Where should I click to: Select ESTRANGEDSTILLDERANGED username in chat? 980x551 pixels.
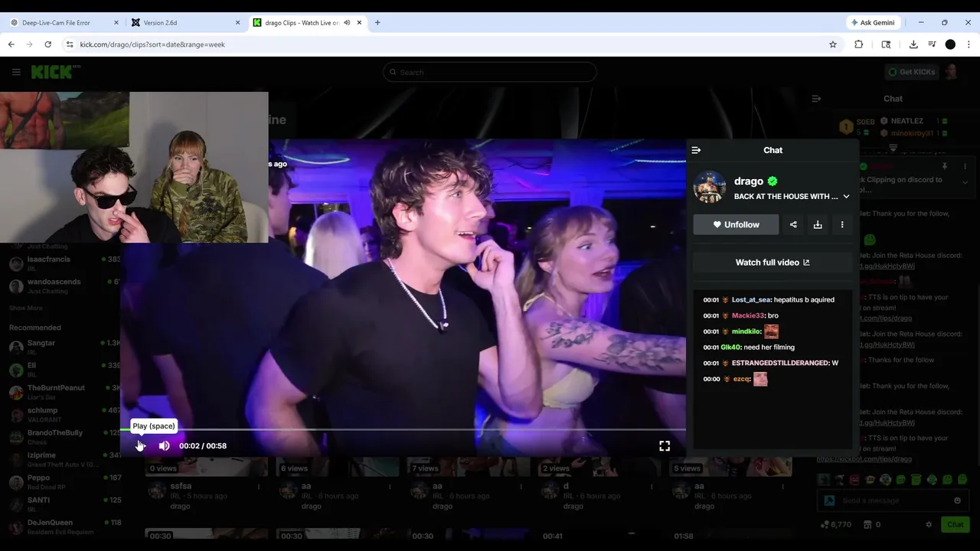point(780,363)
